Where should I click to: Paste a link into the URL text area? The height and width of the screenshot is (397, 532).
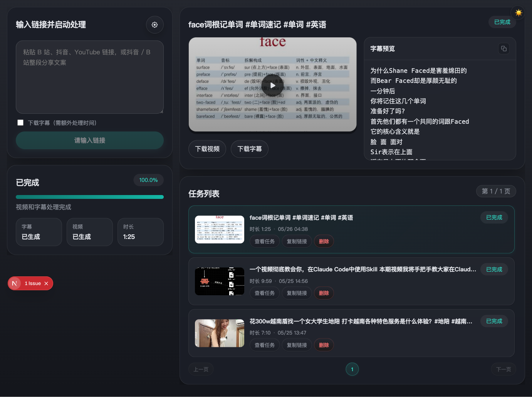(90, 77)
